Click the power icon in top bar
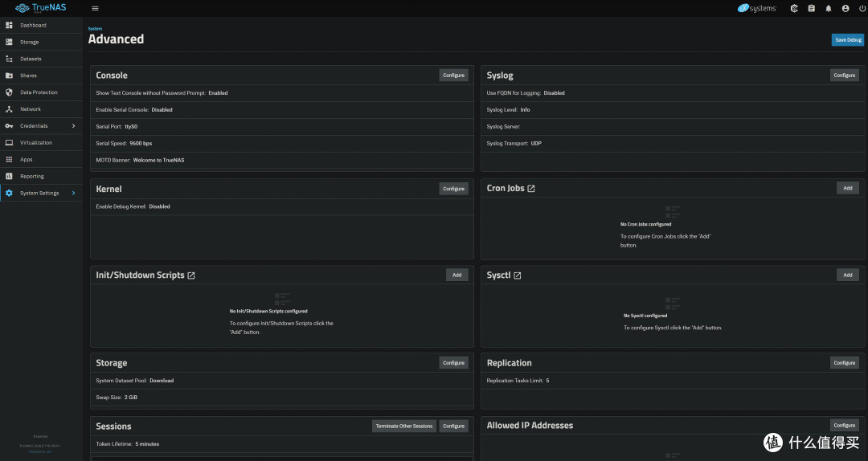 tap(862, 8)
